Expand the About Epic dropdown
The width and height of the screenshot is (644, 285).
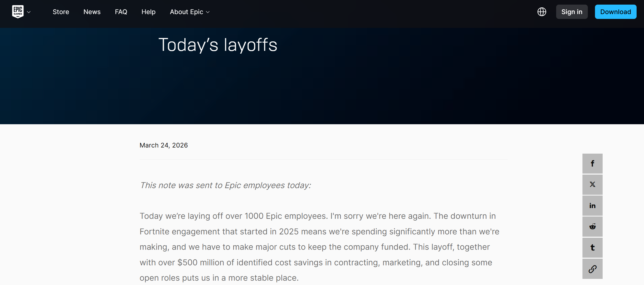(x=189, y=12)
